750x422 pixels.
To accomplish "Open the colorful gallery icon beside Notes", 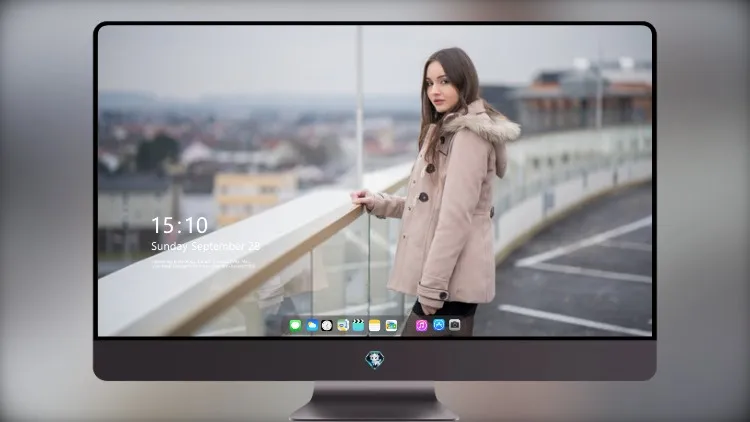I will (391, 326).
